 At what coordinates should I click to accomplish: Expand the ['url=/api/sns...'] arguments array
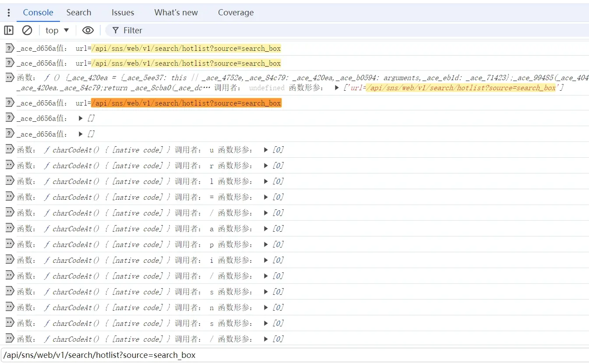336,88
